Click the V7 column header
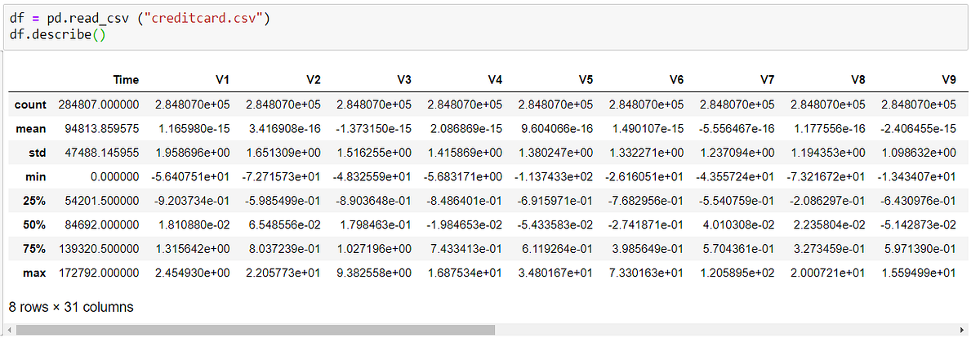Image resolution: width=980 pixels, height=342 pixels. (x=766, y=80)
